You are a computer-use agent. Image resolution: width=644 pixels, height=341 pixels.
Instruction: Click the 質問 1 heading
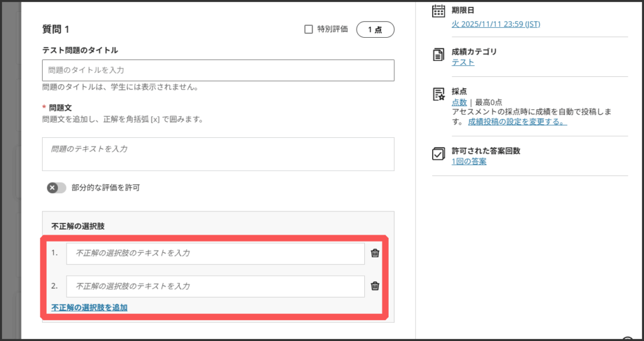(56, 29)
